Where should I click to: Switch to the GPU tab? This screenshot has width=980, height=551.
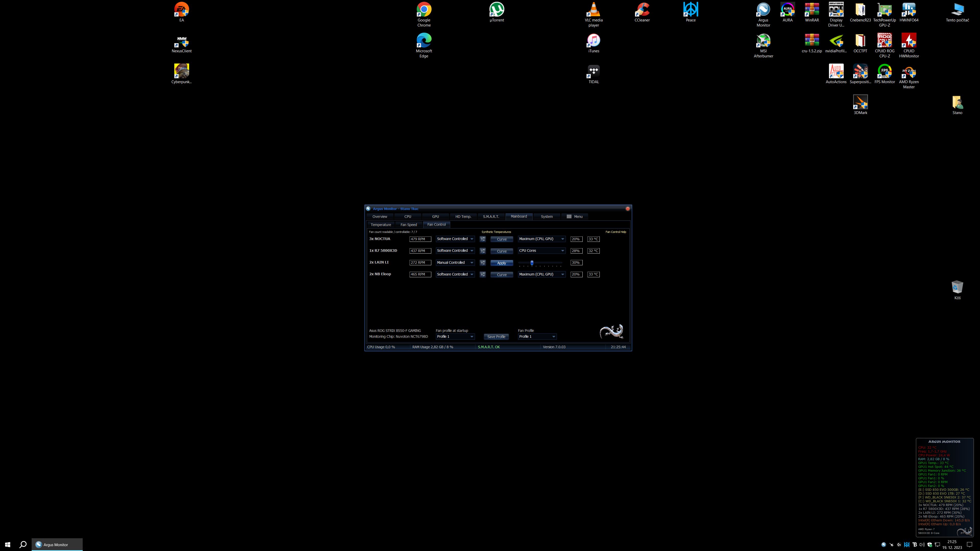pyautogui.click(x=435, y=216)
